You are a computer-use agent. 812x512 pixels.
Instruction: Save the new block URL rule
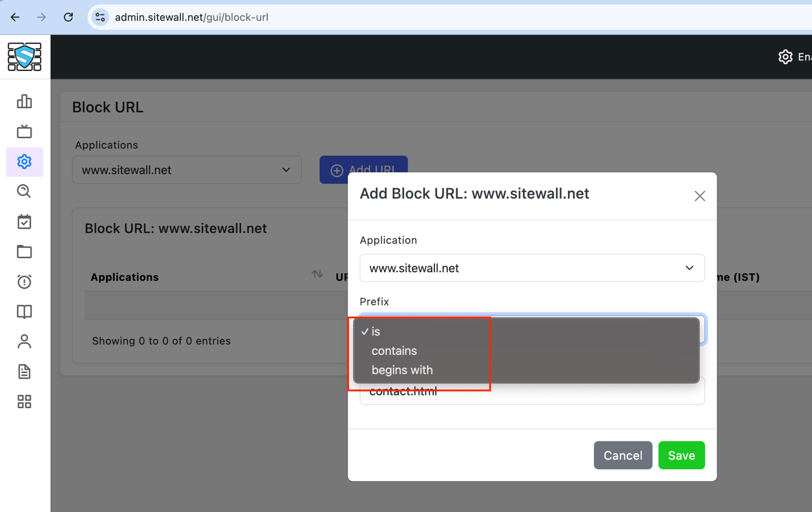[681, 455]
